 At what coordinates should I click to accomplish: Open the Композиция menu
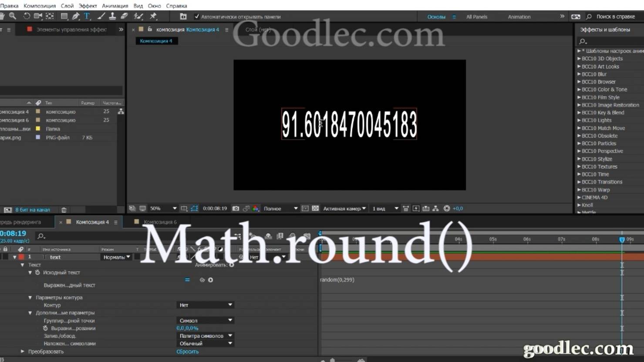coord(40,6)
